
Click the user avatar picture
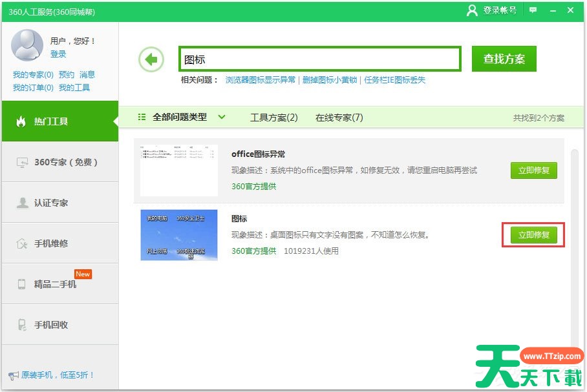click(x=27, y=46)
